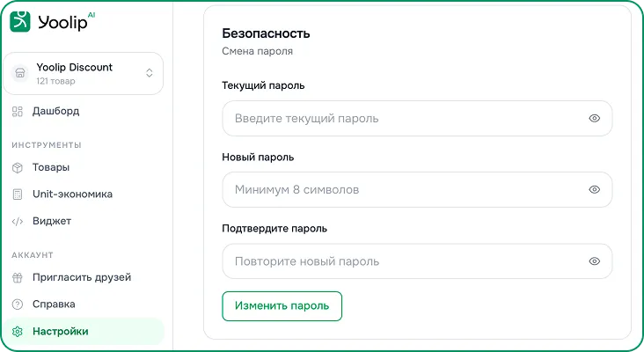Click the Подтвердите пароль label
This screenshot has height=352, width=644.
(274, 229)
